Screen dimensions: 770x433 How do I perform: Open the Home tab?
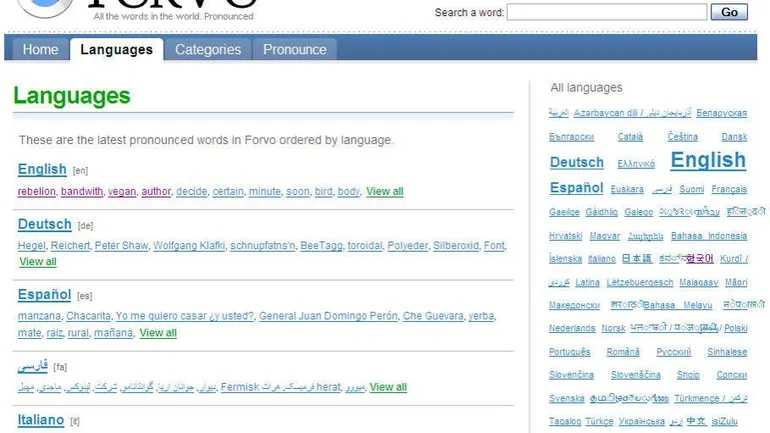coord(41,49)
